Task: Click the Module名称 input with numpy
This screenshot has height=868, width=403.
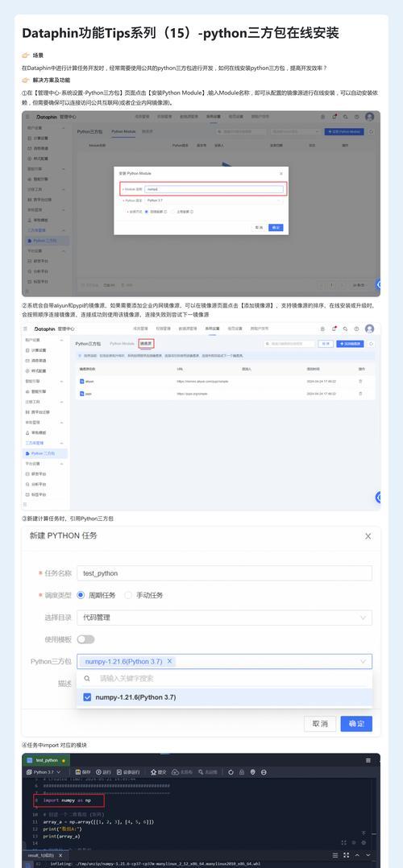Action: tap(214, 189)
